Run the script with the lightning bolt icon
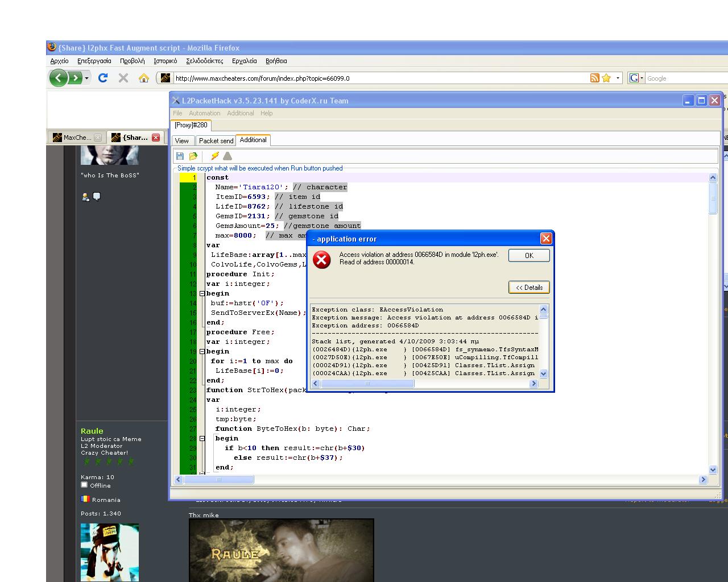The image size is (728, 582). [x=215, y=156]
